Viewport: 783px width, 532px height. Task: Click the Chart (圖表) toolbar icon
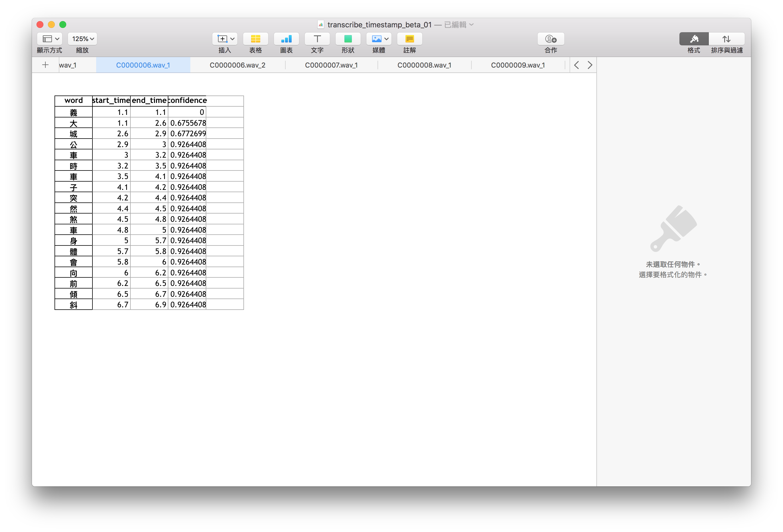[x=286, y=39]
